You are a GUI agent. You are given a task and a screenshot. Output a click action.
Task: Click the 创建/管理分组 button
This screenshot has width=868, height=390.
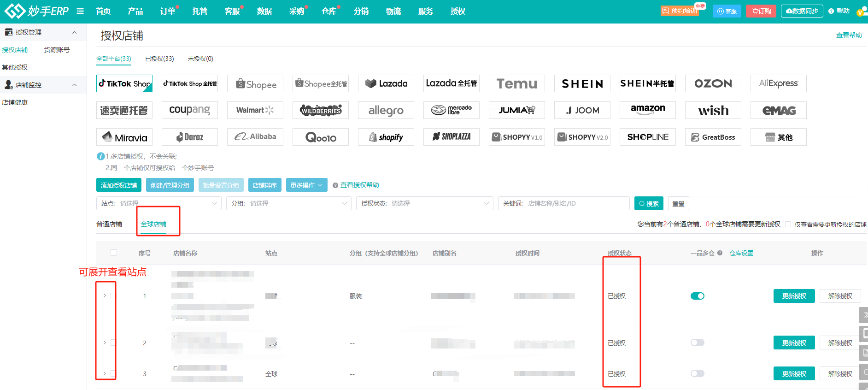(x=170, y=185)
